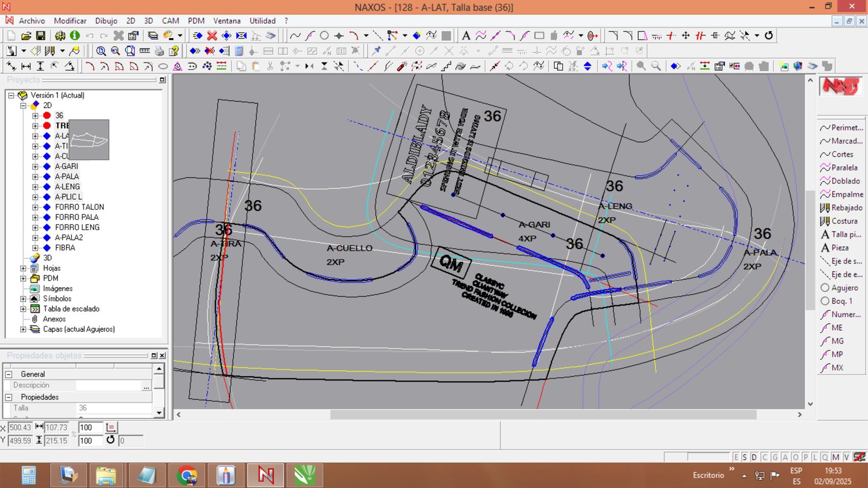This screenshot has height=488, width=868.
Task: Select the circle drawing tool
Action: (325, 36)
